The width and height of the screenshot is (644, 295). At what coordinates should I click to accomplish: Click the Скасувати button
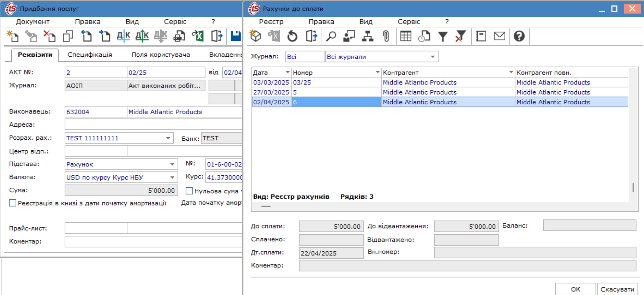(617, 289)
